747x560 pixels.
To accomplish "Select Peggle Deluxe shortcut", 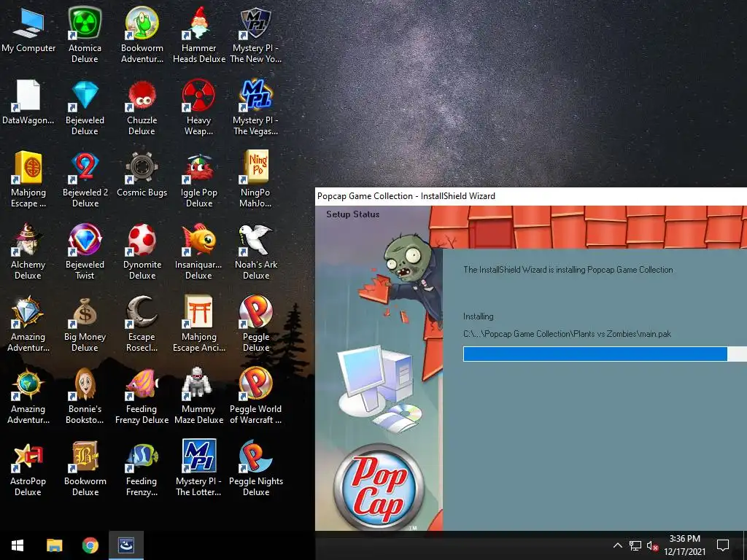I will (256, 324).
